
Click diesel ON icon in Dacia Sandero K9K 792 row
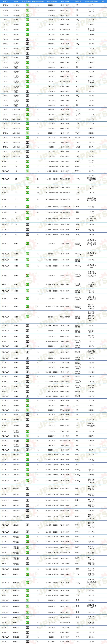[28, 142]
